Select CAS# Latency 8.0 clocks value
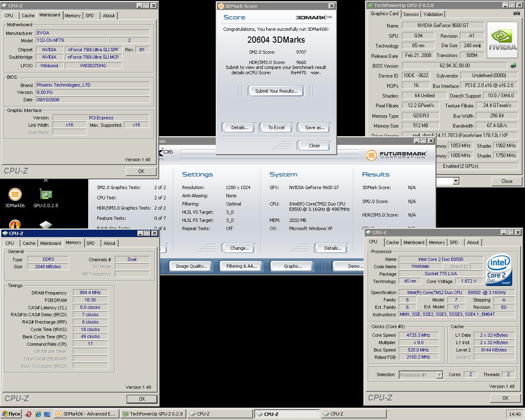The width and height of the screenshot is (525, 420). tap(90, 307)
